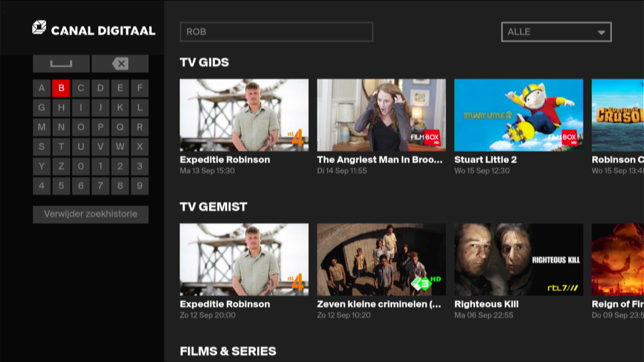Click the Verwijder zoekhistorie button
644x362 pixels.
(91, 214)
